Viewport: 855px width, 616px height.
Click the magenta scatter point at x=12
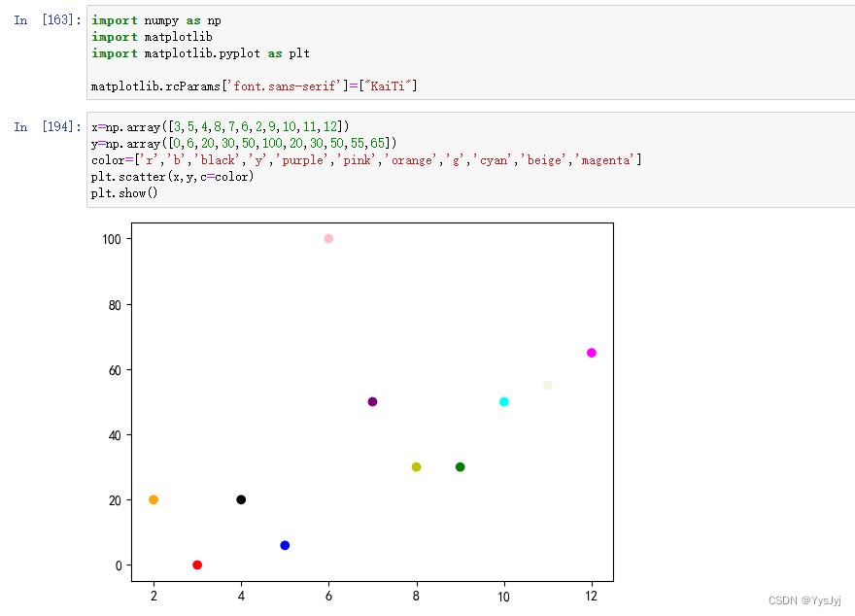(592, 353)
